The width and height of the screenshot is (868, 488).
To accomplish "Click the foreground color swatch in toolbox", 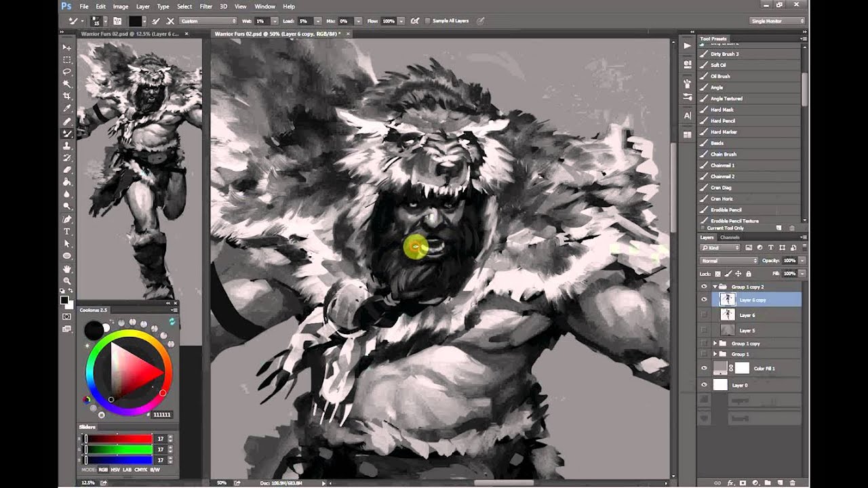I will tap(64, 300).
